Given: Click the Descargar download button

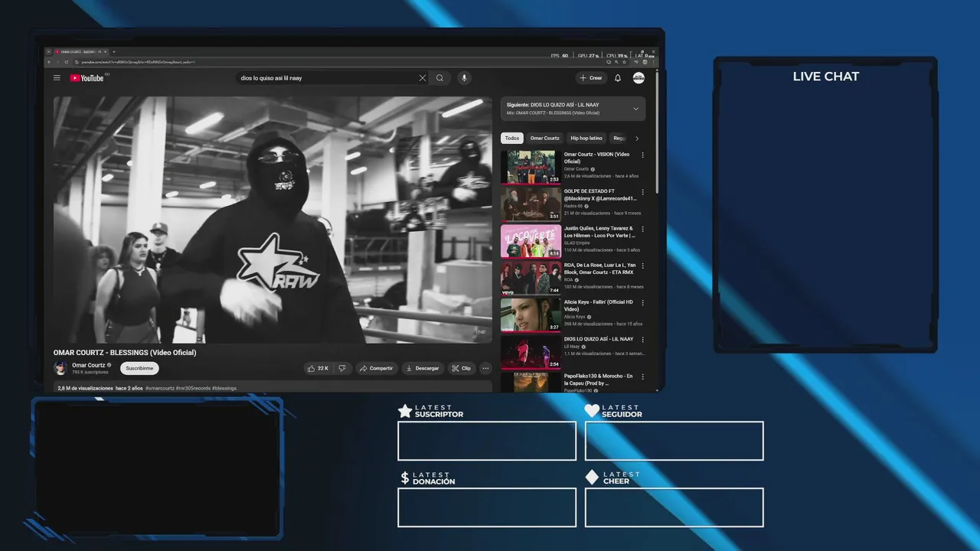Looking at the screenshot, I should (x=423, y=368).
